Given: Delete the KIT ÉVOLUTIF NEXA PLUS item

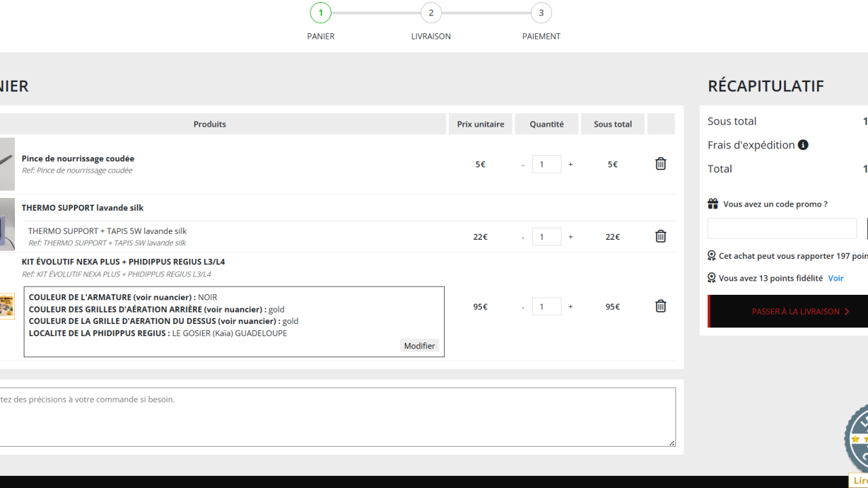Looking at the screenshot, I should coord(660,306).
